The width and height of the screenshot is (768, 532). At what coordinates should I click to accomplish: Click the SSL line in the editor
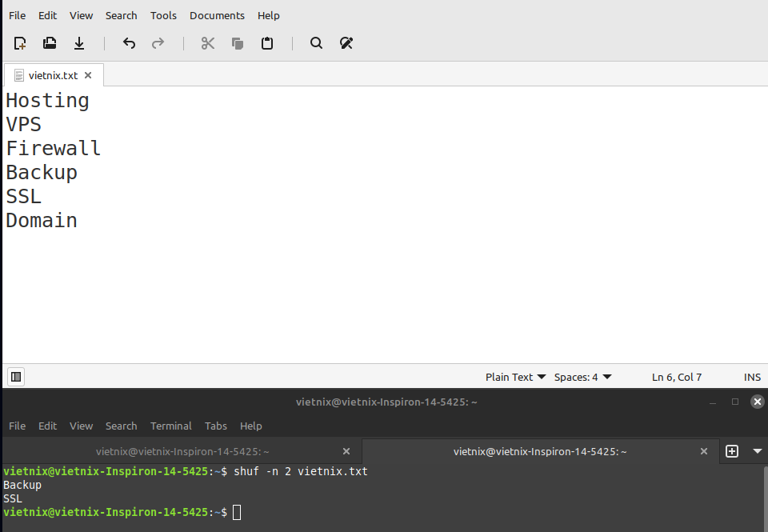pos(23,197)
